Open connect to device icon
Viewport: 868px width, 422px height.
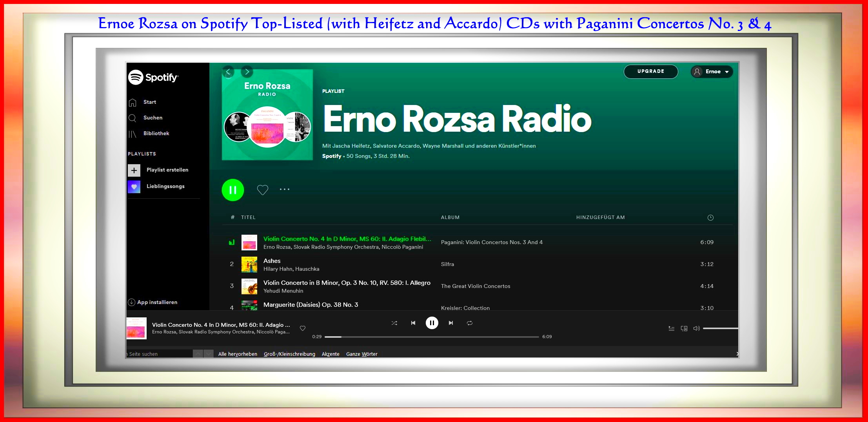(x=684, y=328)
